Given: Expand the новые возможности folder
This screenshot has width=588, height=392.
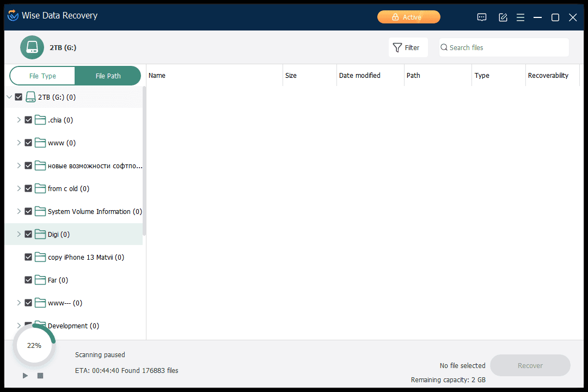Looking at the screenshot, I should click(x=19, y=166).
